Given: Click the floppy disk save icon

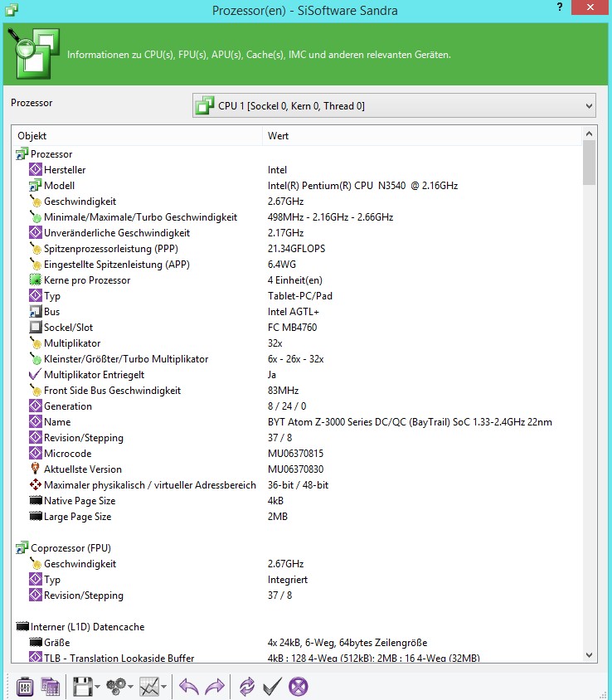Looking at the screenshot, I should pos(83,687).
